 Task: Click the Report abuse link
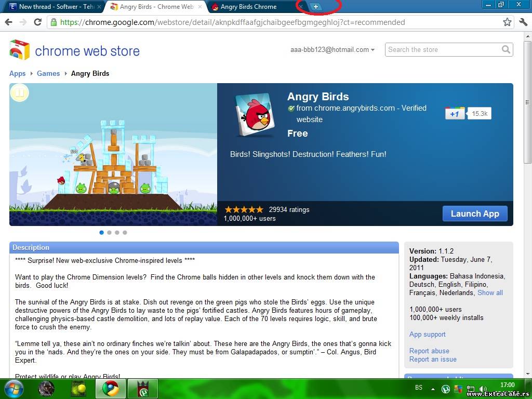[x=429, y=351]
